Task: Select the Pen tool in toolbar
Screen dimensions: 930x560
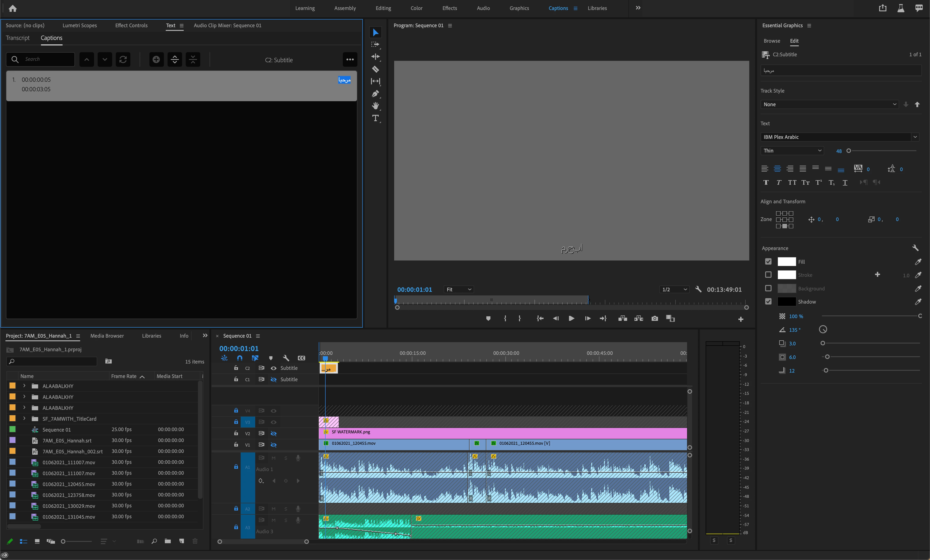Action: [x=375, y=93]
